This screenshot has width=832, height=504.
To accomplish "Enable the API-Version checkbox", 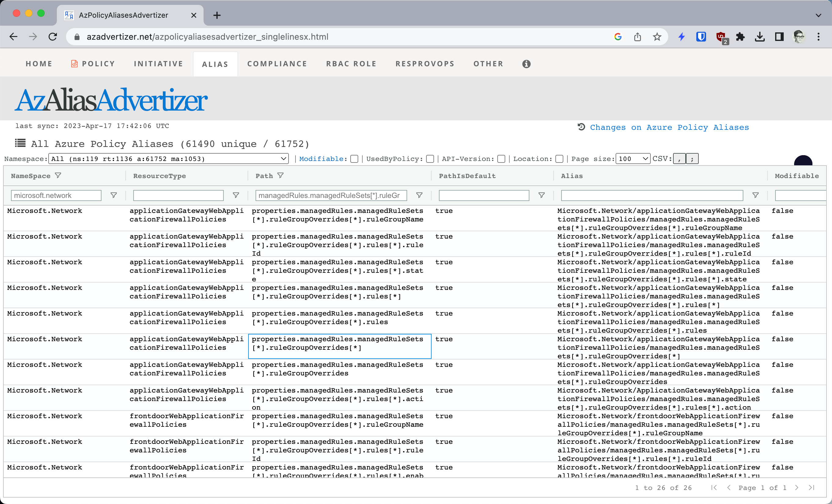I will (501, 159).
